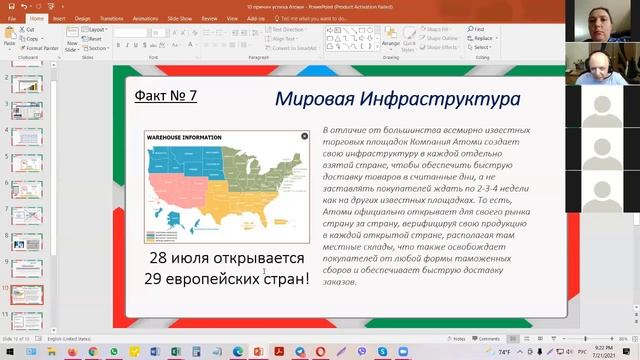Open the Transitions tab
The height and width of the screenshot is (360, 640).
coord(111,18)
